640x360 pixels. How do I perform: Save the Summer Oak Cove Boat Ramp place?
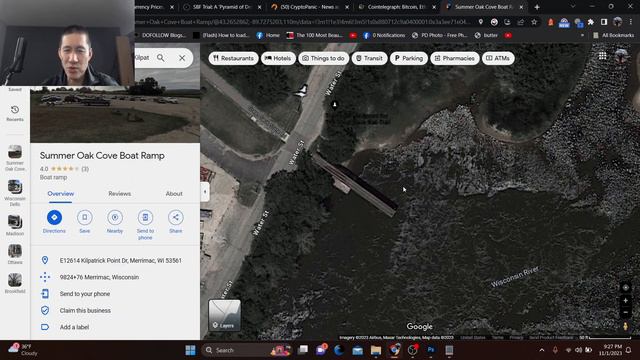click(x=84, y=217)
